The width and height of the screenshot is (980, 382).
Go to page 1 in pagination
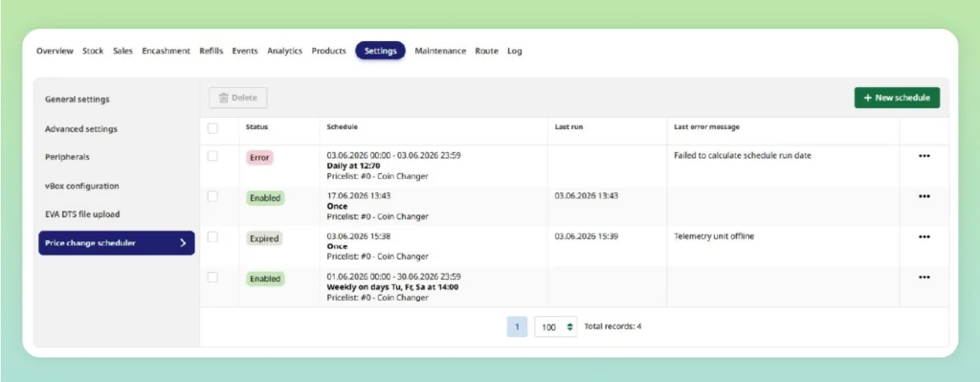click(517, 327)
